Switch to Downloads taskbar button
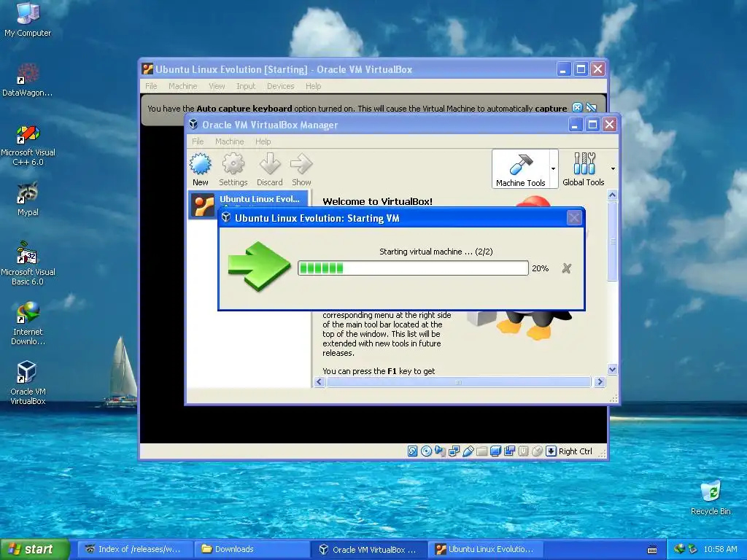 252,549
